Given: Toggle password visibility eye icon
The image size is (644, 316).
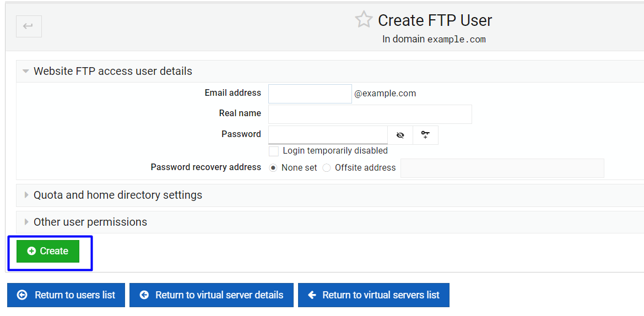Looking at the screenshot, I should [401, 135].
